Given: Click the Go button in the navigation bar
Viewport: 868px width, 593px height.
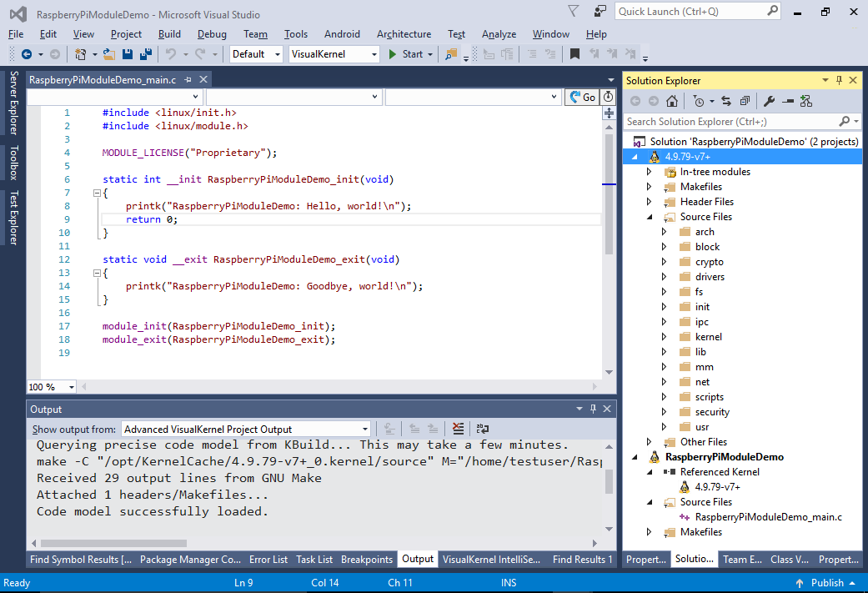Looking at the screenshot, I should [x=582, y=98].
